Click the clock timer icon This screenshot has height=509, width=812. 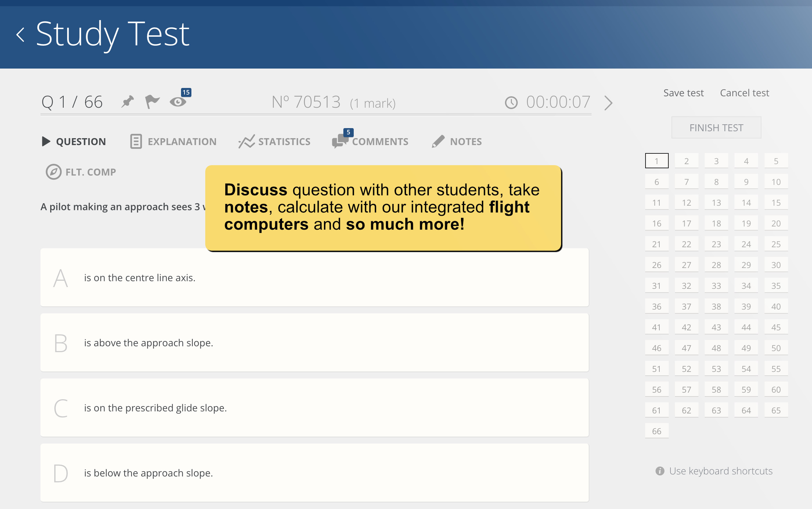click(511, 102)
